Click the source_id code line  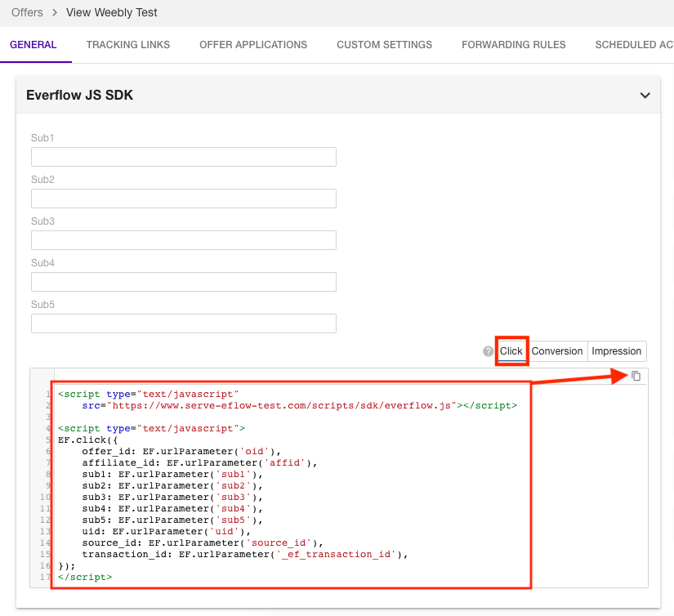click(x=203, y=543)
